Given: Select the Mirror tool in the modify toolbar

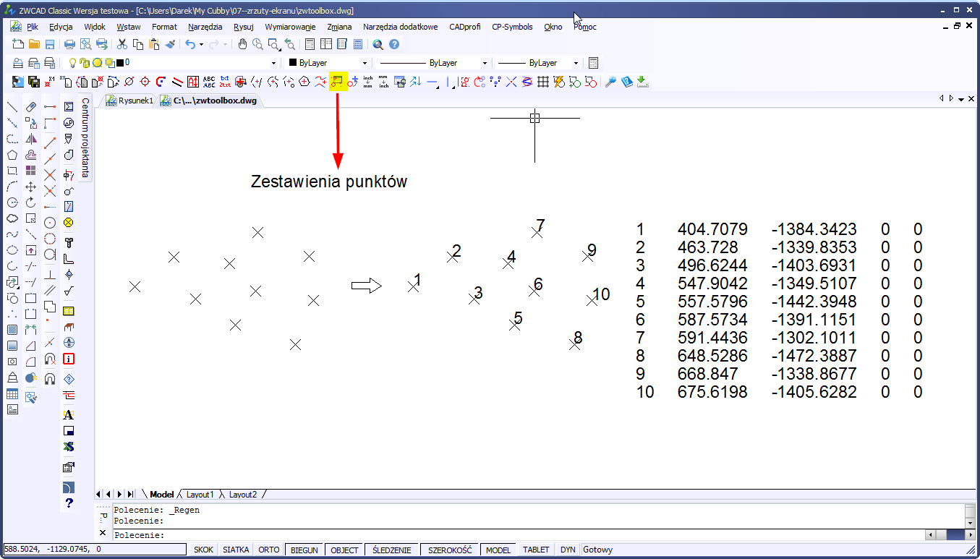Looking at the screenshot, I should tap(31, 139).
